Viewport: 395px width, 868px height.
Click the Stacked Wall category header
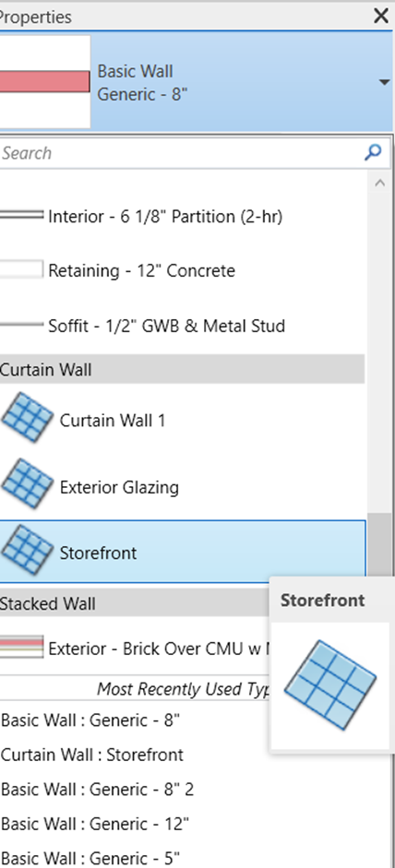(x=135, y=603)
